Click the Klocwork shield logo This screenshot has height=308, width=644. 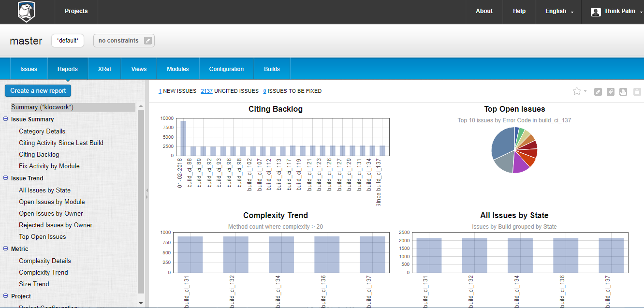point(26,12)
